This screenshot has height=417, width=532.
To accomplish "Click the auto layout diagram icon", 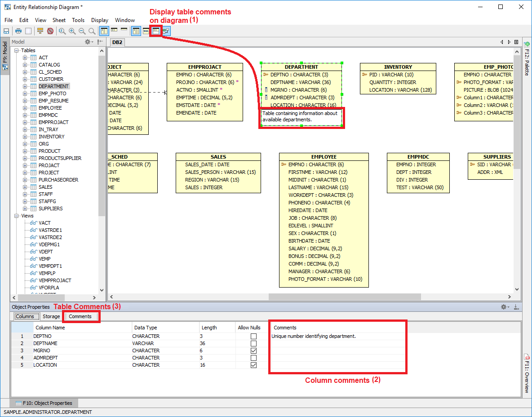I will click(166, 31).
